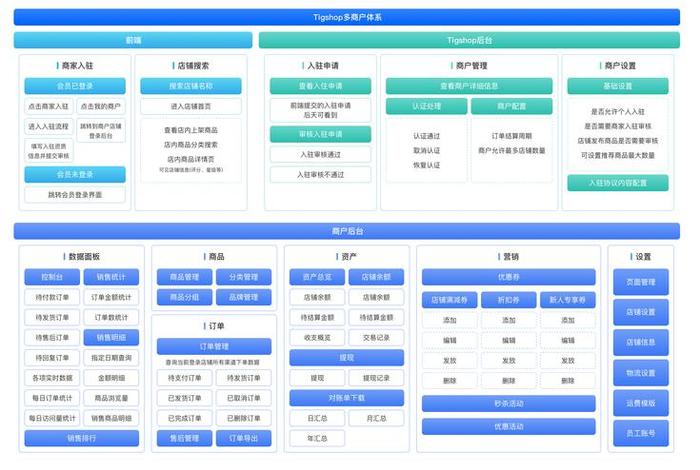The height and width of the screenshot is (470, 700).
Task: Select 对账单下载 blue bar
Action: [x=347, y=398]
